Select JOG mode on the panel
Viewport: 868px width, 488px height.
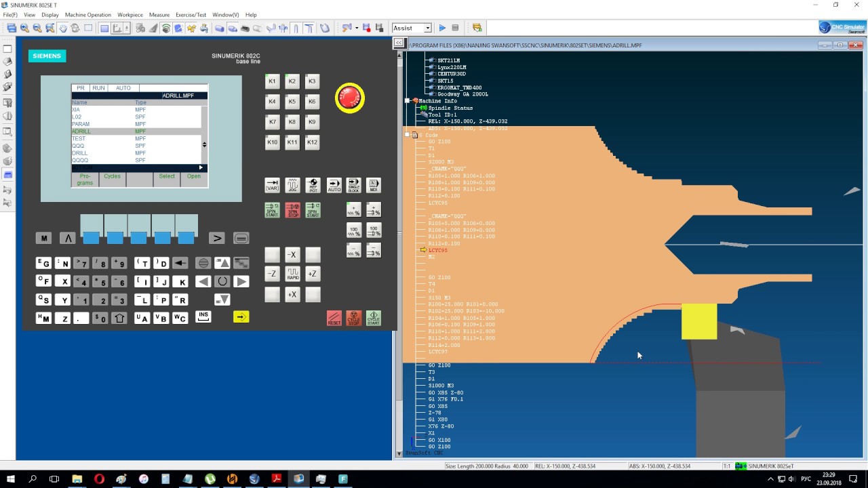click(292, 185)
